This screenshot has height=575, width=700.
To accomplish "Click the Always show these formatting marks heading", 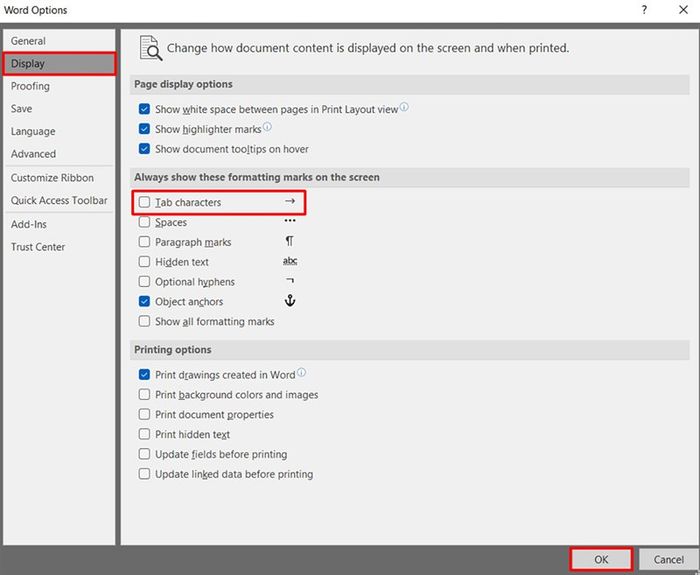I will [x=257, y=177].
